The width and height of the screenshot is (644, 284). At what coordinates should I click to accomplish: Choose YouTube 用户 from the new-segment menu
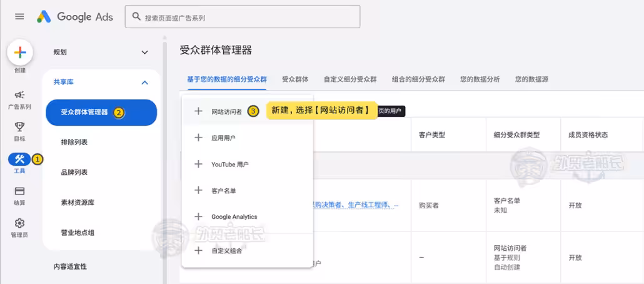pos(230,165)
